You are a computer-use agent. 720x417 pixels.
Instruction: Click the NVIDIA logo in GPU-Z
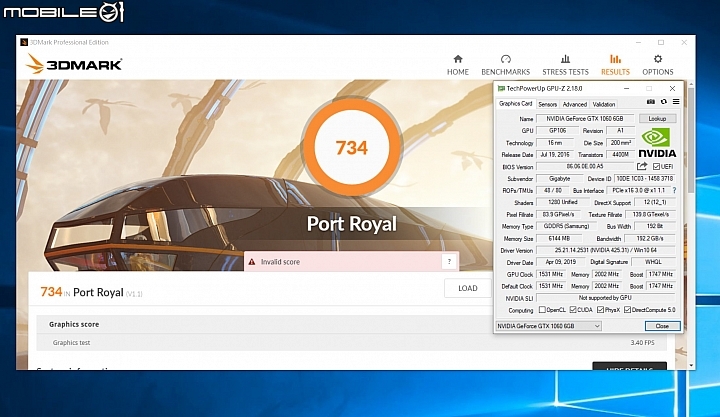point(657,143)
